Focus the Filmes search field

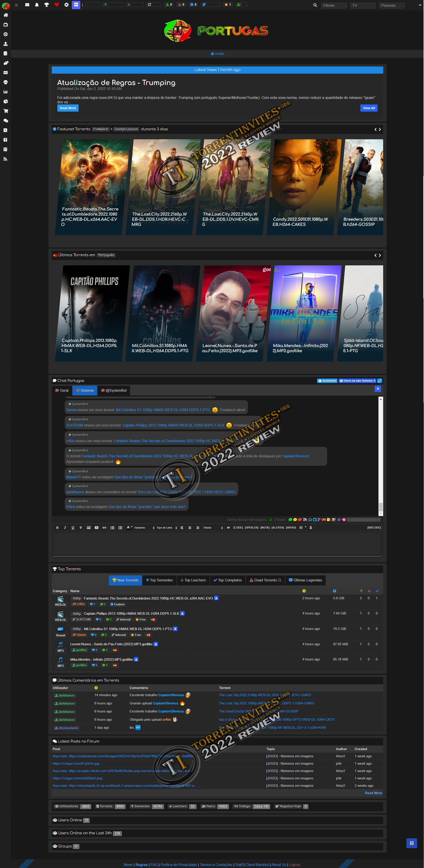334,5
